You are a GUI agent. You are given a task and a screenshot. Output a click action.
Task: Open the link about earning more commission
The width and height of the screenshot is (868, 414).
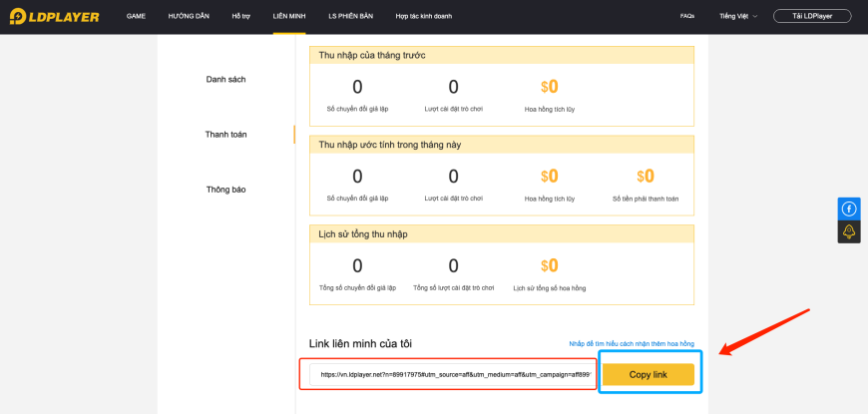[632, 344]
